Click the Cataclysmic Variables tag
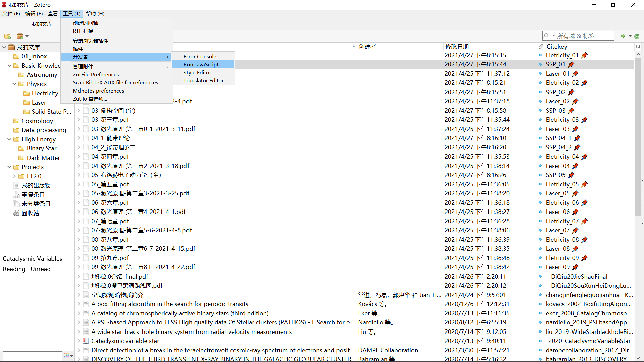 [33, 259]
